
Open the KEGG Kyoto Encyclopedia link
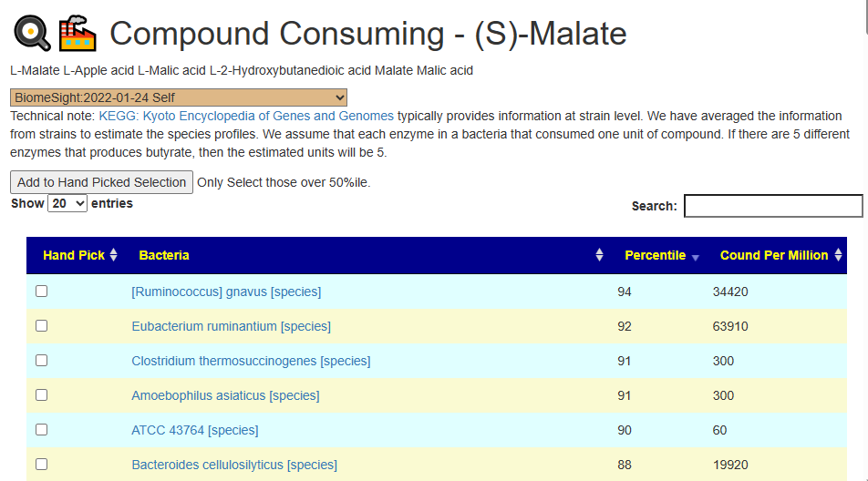point(246,116)
